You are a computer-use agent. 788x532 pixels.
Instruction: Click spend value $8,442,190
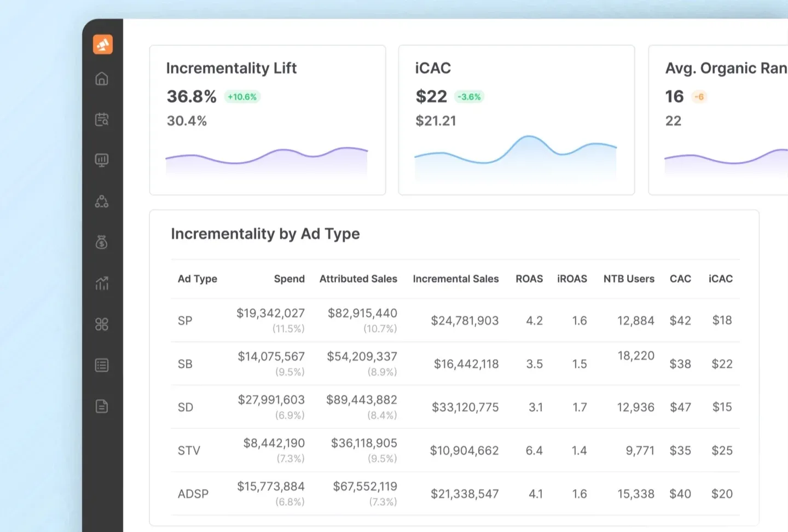coord(274,443)
